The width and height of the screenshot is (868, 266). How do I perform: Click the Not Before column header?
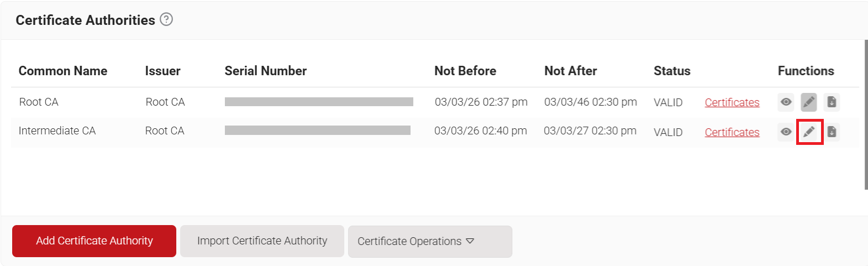pyautogui.click(x=465, y=71)
